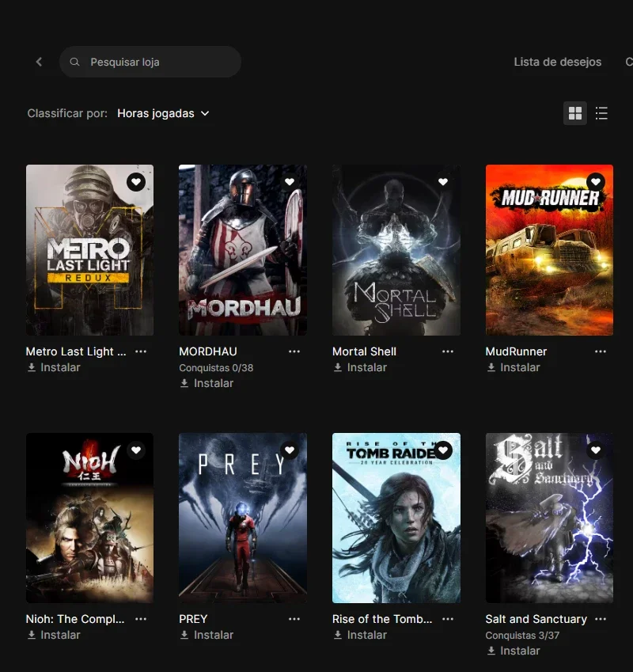633x672 pixels.
Task: Focus the Pesquisar loja search field
Action: [x=150, y=62]
